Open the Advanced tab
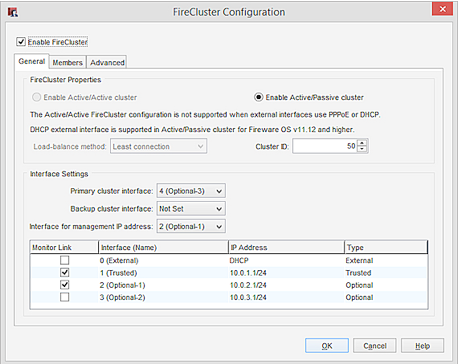The image size is (458, 364). click(107, 62)
